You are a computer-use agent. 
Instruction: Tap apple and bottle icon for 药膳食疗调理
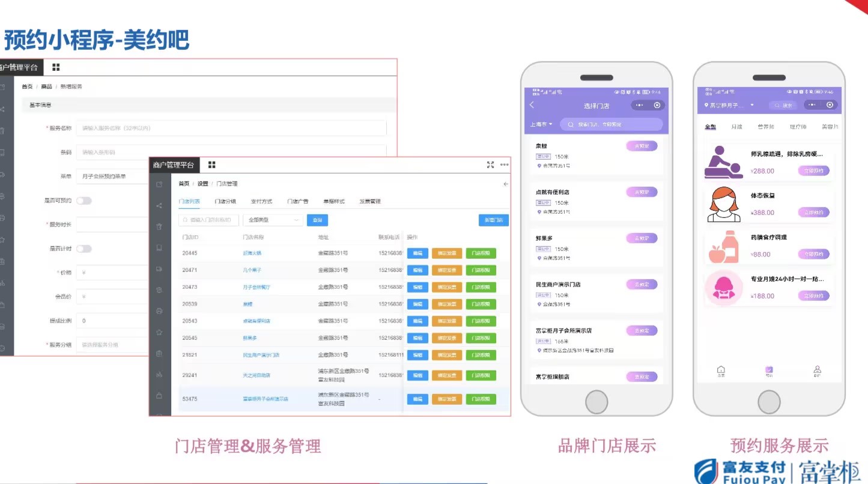click(x=723, y=246)
